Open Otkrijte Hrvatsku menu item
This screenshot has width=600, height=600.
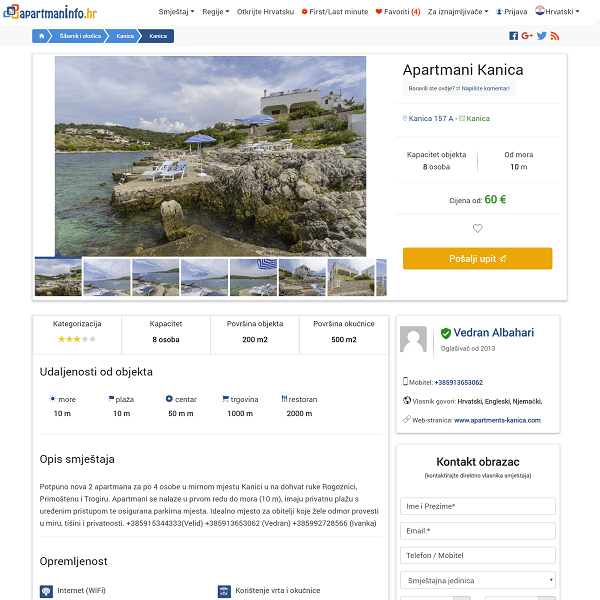tap(265, 11)
